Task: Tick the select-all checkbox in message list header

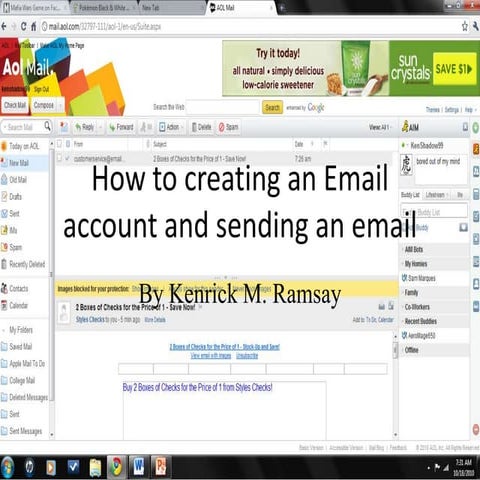Action: tap(59, 144)
